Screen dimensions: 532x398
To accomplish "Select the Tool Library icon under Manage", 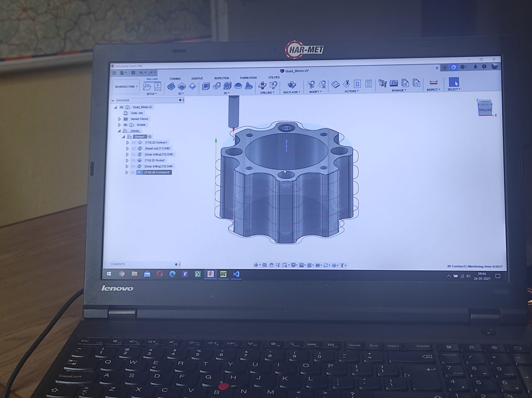I will (x=382, y=84).
